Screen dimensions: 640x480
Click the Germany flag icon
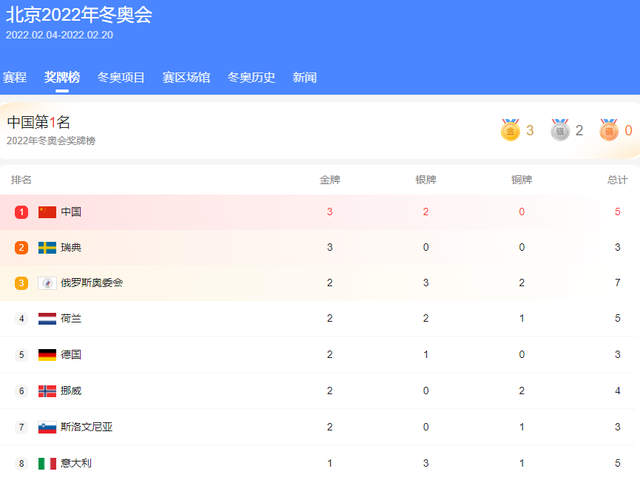click(47, 354)
